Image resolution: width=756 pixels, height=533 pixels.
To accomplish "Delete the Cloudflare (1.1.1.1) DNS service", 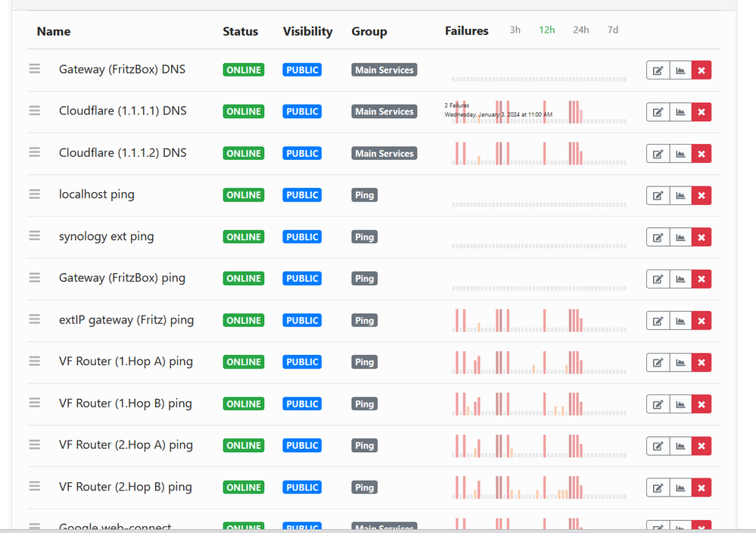I will [702, 112].
